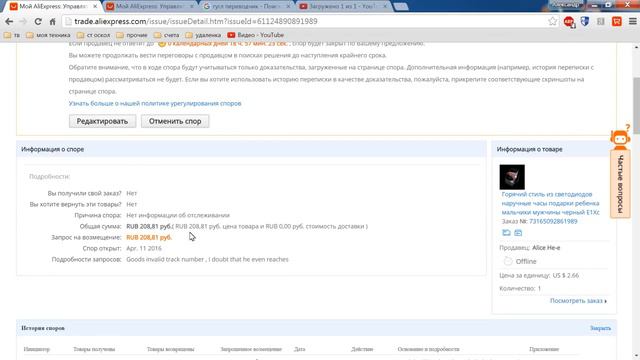Click the browser forward arrow
640x360 pixels.
click(23, 22)
